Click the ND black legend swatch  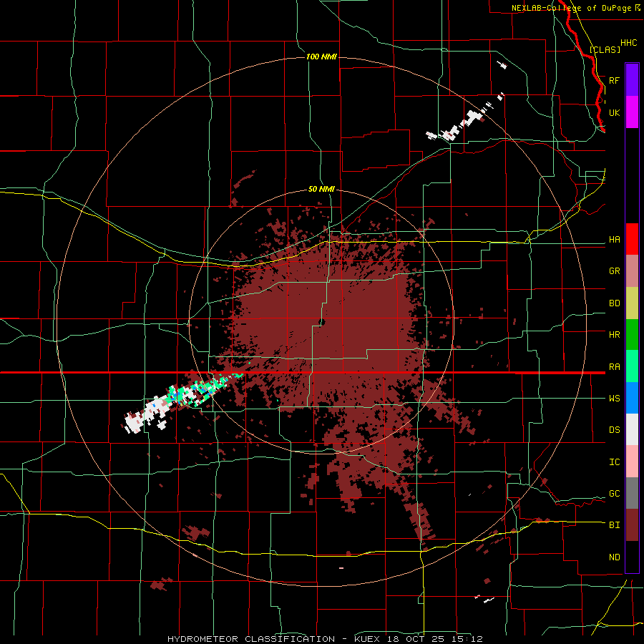click(x=632, y=557)
